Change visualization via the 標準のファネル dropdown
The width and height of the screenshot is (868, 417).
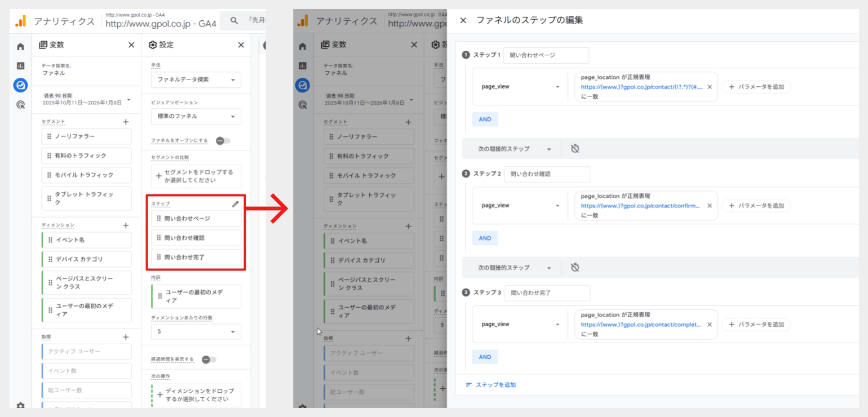coord(196,116)
